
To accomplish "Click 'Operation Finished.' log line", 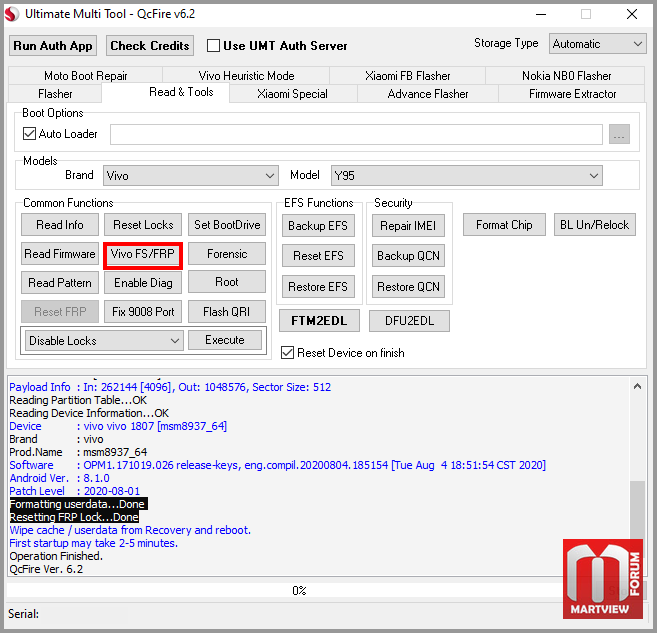I will [56, 556].
